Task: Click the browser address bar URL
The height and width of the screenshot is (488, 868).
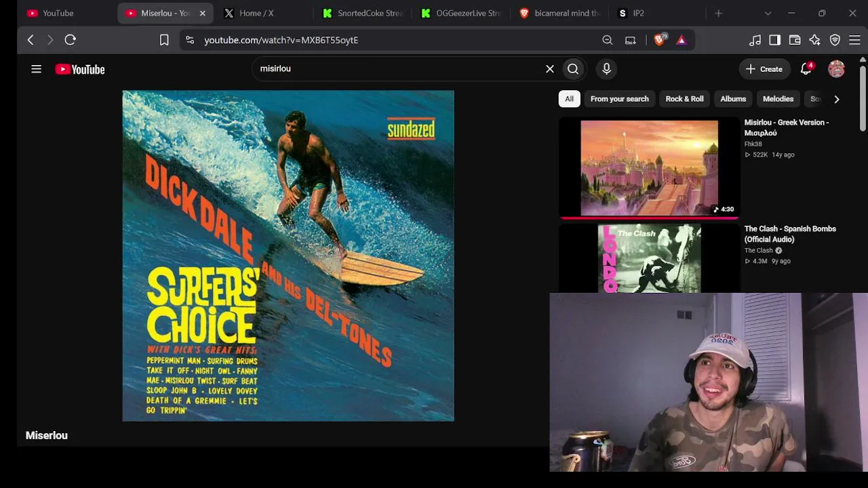Action: pyautogui.click(x=281, y=40)
